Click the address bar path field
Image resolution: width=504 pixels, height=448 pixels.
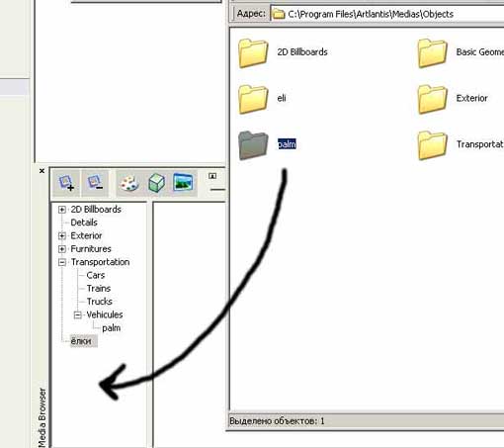(386, 14)
